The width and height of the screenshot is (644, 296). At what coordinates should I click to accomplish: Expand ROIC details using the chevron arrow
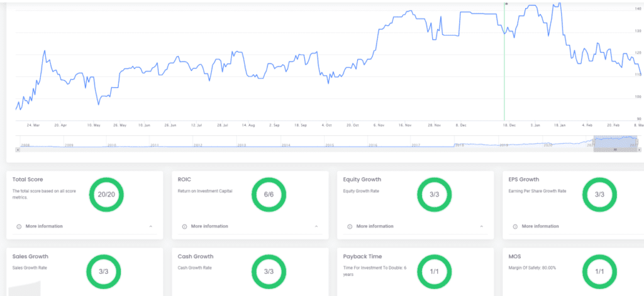316,226
